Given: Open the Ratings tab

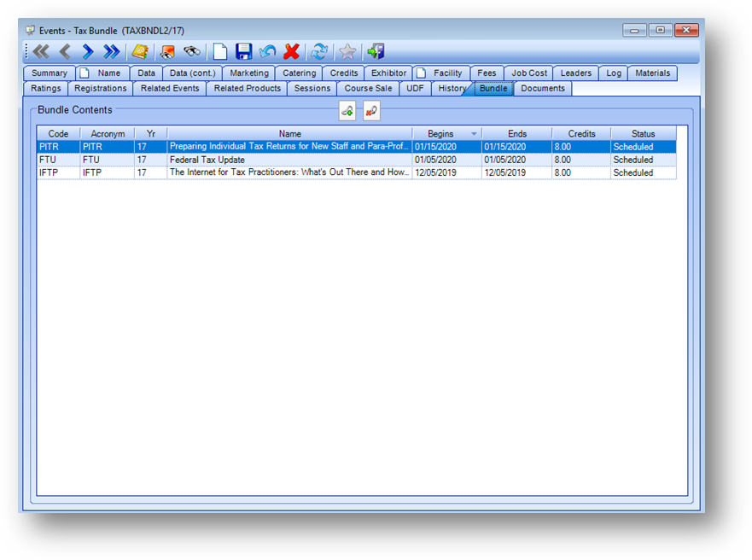Looking at the screenshot, I should (x=45, y=88).
